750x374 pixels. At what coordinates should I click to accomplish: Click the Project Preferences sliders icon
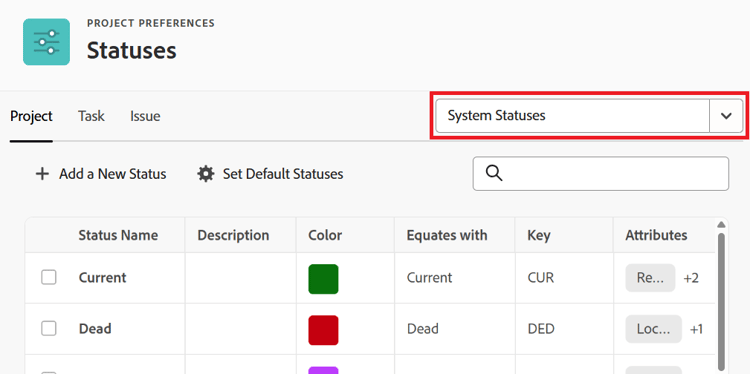pyautogui.click(x=46, y=42)
